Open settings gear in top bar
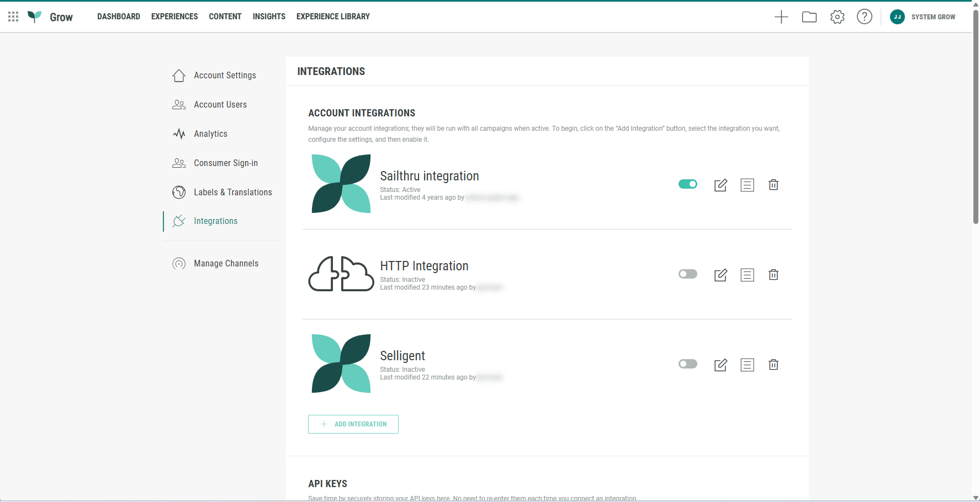This screenshot has height=502, width=980. tap(837, 17)
